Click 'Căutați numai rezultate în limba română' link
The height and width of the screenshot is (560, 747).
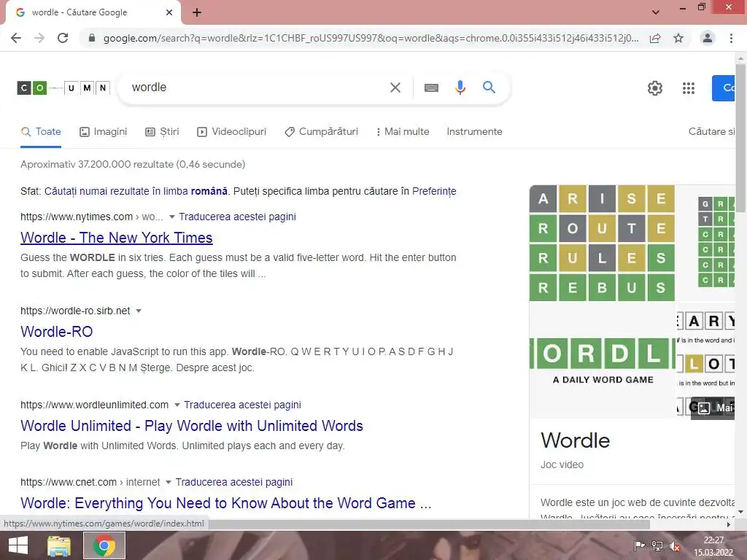point(136,192)
